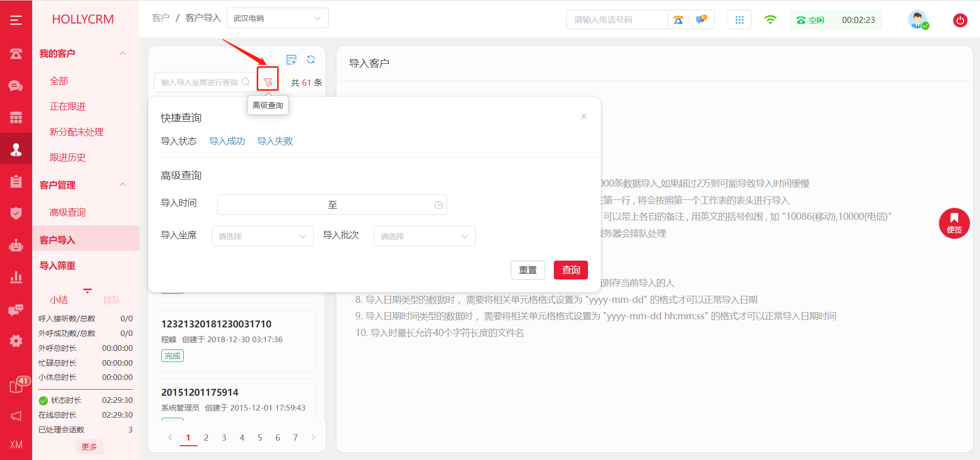
Task: Open the megaphone announcement icon
Action: tap(16, 416)
